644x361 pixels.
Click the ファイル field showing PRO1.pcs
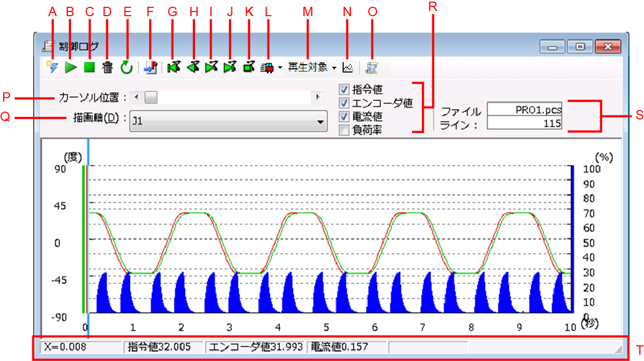tap(524, 110)
